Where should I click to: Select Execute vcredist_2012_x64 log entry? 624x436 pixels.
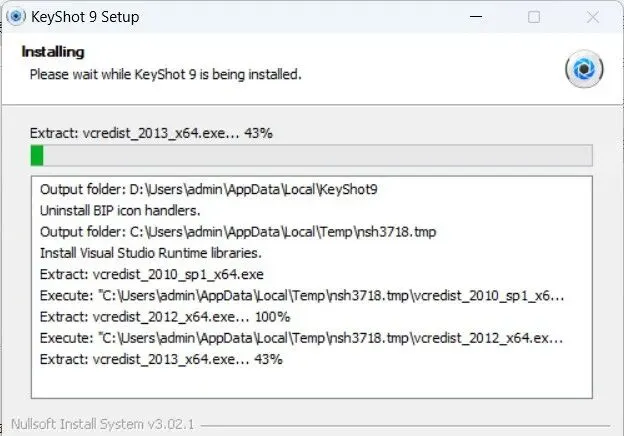click(x=301, y=338)
